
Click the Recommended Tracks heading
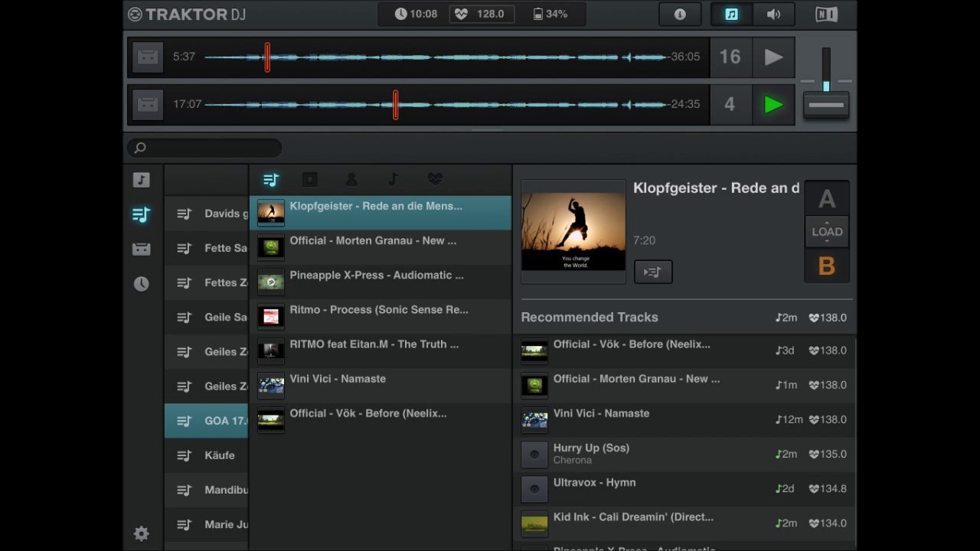[590, 317]
